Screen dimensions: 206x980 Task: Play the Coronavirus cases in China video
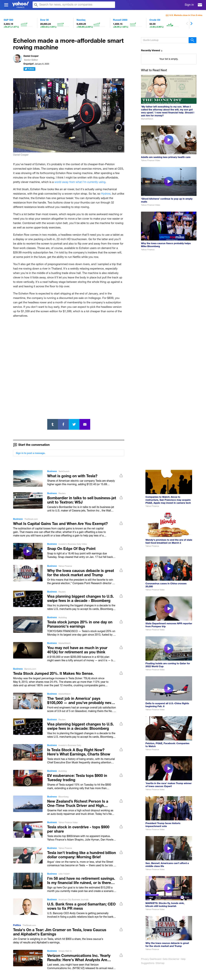coord(169,568)
